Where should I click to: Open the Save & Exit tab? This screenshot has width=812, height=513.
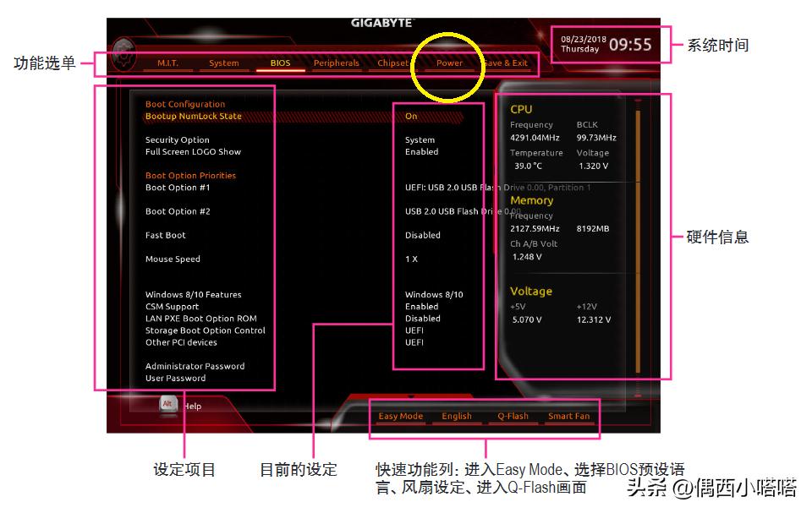507,63
